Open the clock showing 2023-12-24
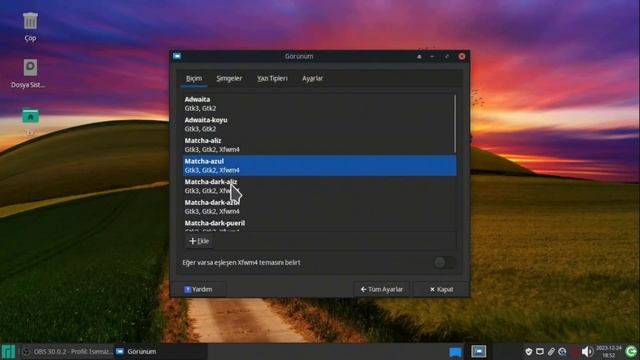This screenshot has width=640, height=360. (609, 351)
